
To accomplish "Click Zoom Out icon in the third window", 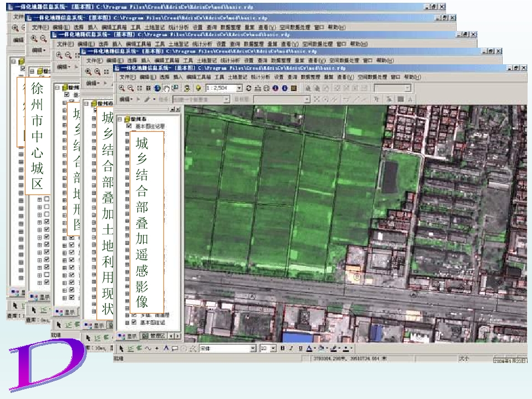I will point(68,55).
